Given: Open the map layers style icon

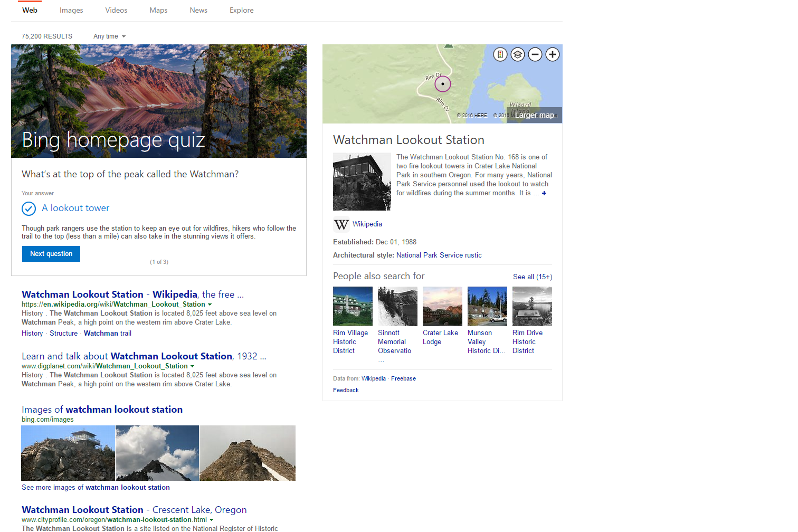Looking at the screenshot, I should point(518,54).
